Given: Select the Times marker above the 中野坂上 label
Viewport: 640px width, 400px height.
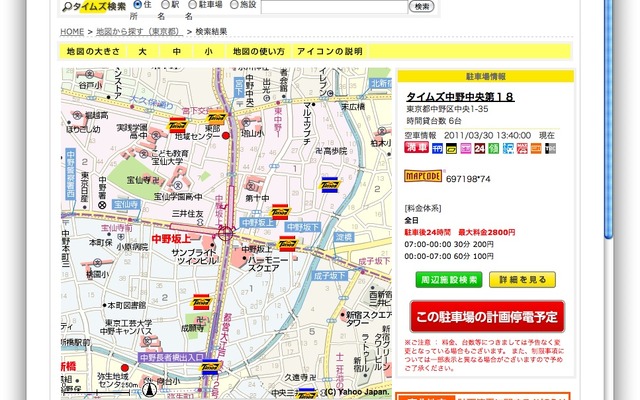Looking at the screenshot, I should 280,211.
